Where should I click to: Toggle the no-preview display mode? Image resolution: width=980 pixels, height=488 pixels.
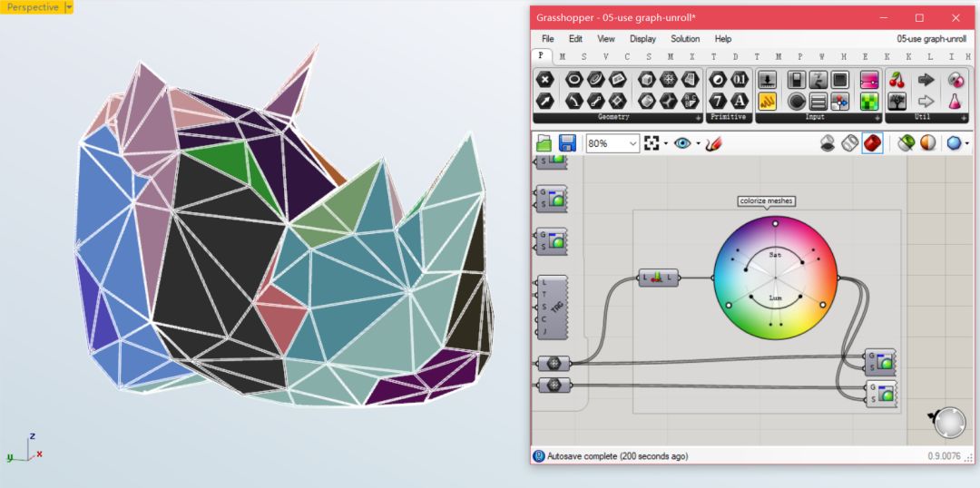[828, 143]
